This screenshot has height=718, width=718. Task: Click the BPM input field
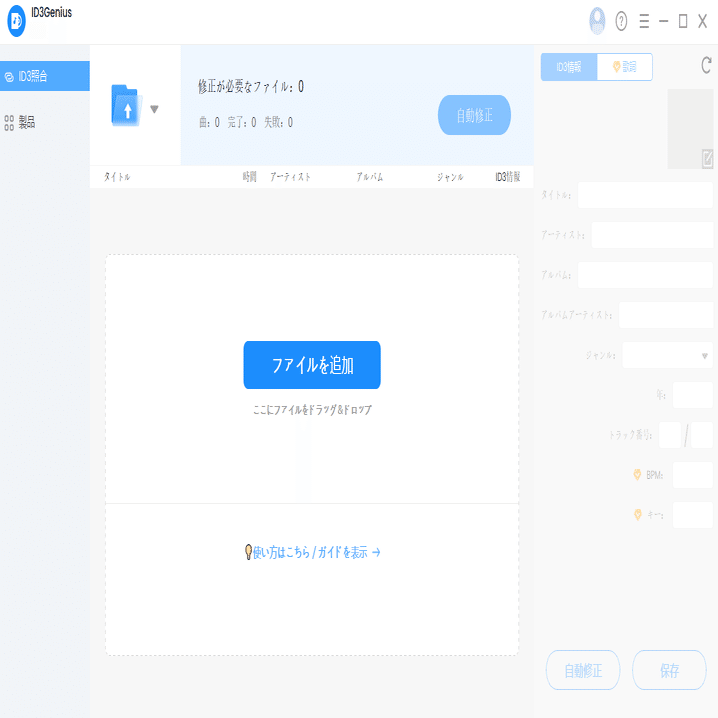tap(693, 475)
